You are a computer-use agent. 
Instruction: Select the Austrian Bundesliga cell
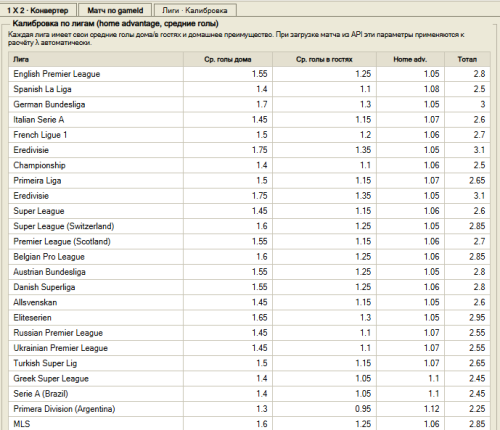tap(96, 272)
